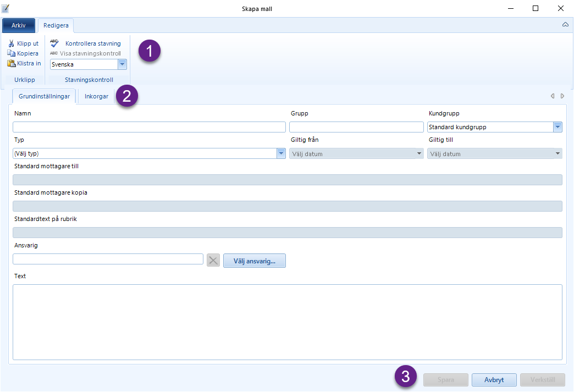This screenshot has width=574, height=392.
Task: Click the Stavningskontroll group label
Action: 89,80
